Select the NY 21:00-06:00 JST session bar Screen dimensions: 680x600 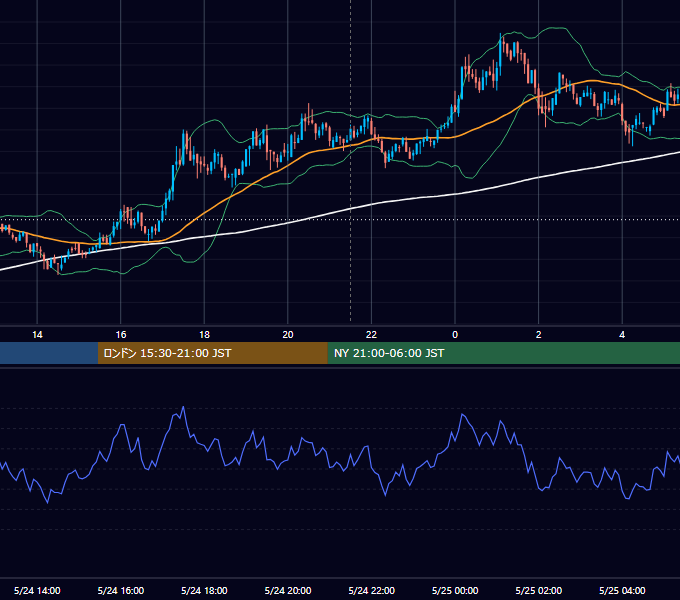point(503,353)
